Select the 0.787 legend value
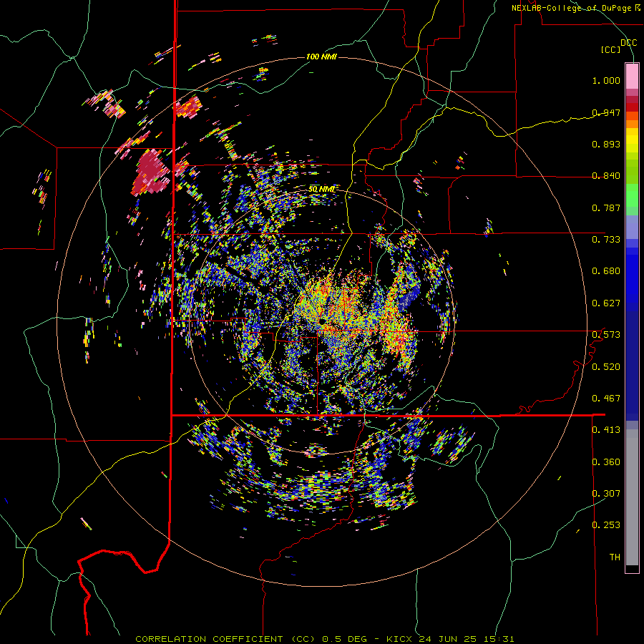This screenshot has height=644, width=644. click(x=606, y=208)
